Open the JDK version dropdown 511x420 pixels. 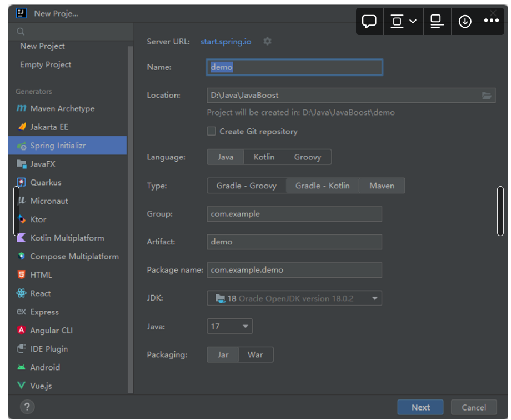point(294,299)
